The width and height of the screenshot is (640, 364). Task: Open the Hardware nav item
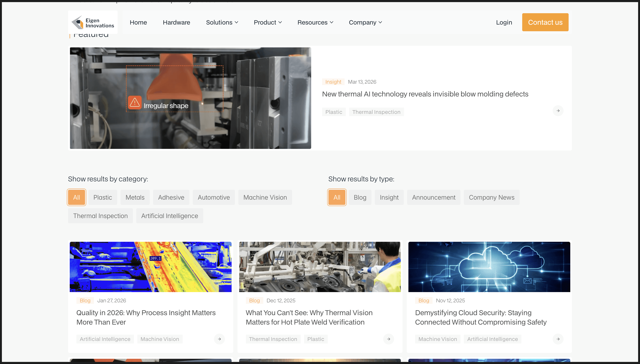(x=176, y=22)
